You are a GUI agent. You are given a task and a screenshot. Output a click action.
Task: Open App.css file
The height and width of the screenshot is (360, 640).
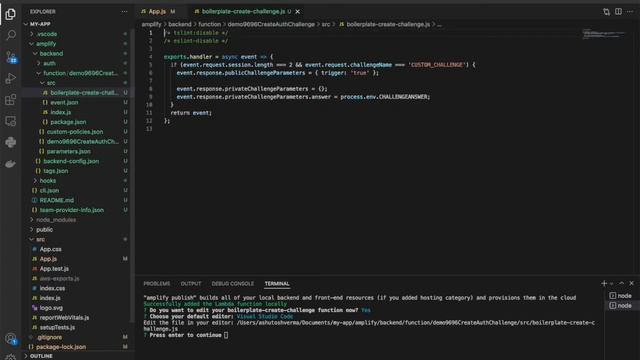(51, 249)
